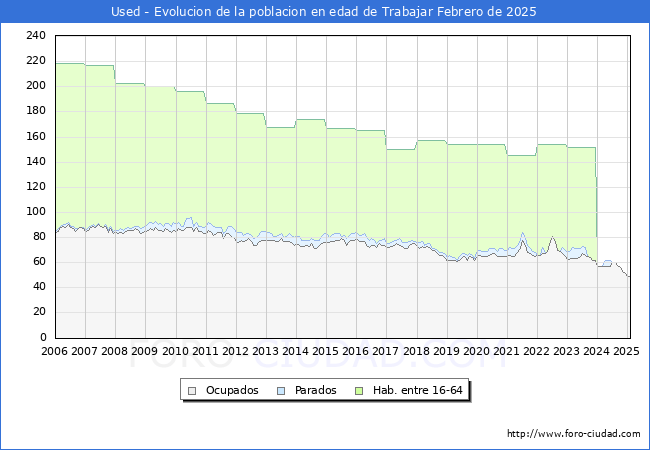This screenshot has height=450, width=650.
Task: Select the Parados legend label
Action: [315, 390]
